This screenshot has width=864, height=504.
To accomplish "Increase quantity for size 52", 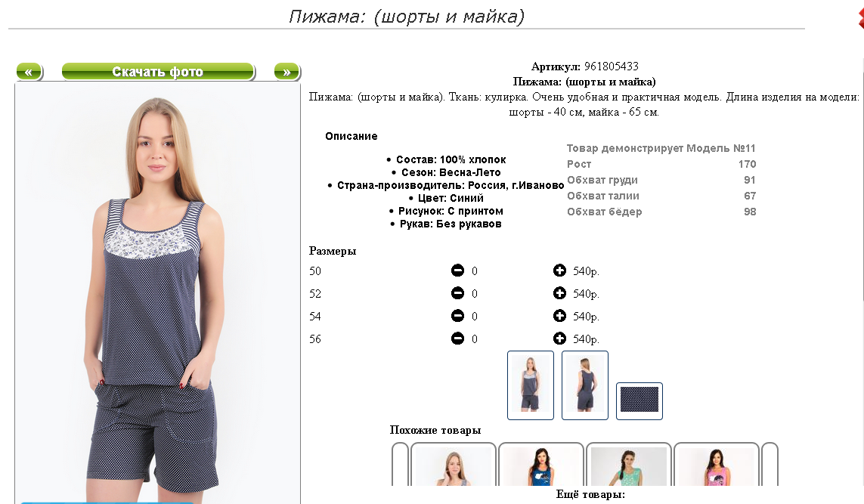I will pos(559,293).
